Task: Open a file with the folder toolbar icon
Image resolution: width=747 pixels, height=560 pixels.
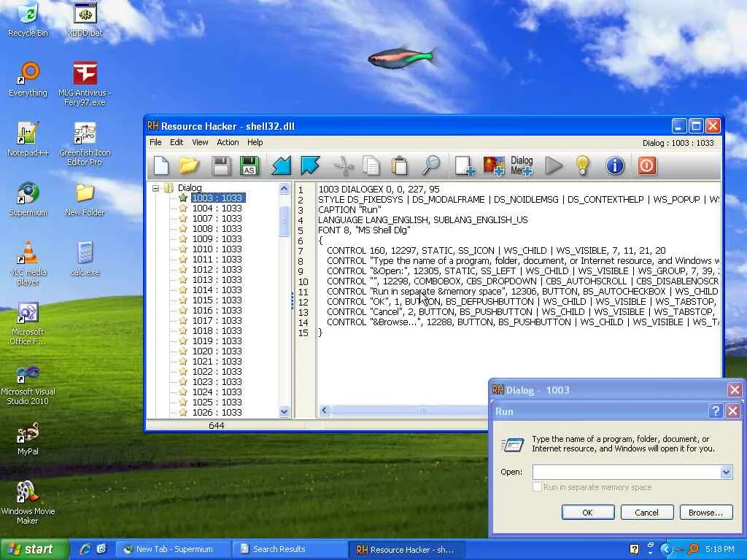Action: click(x=189, y=166)
